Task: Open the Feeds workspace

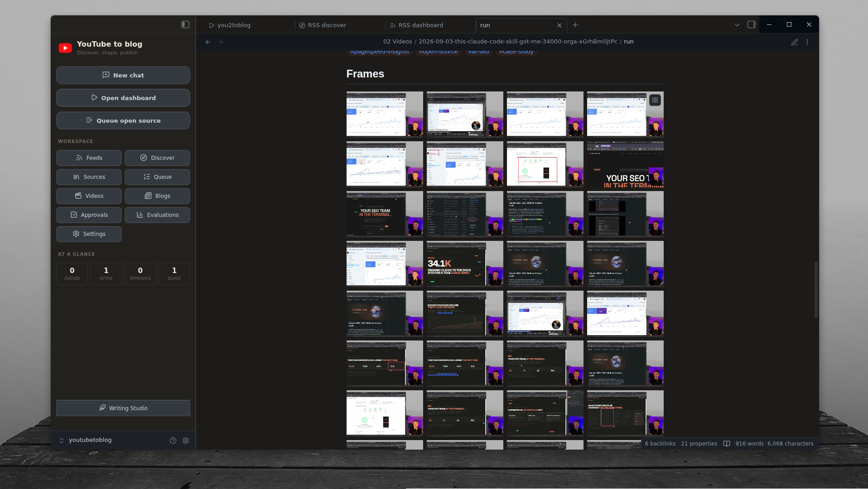Action: point(89,158)
